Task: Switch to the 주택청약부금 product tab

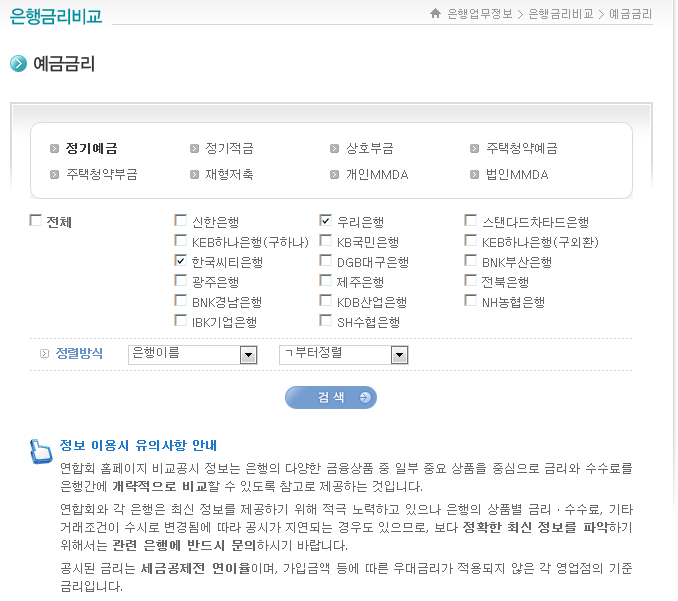Action: pos(102,174)
